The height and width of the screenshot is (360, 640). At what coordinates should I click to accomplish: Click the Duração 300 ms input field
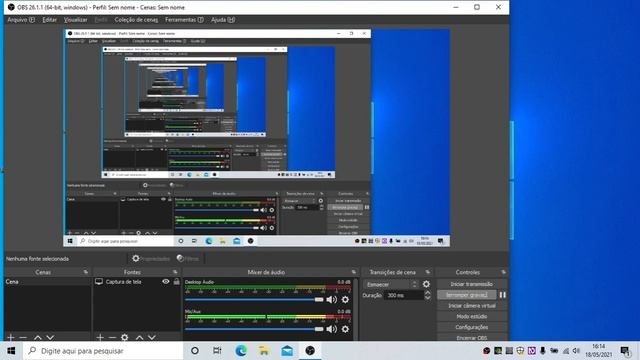403,295
